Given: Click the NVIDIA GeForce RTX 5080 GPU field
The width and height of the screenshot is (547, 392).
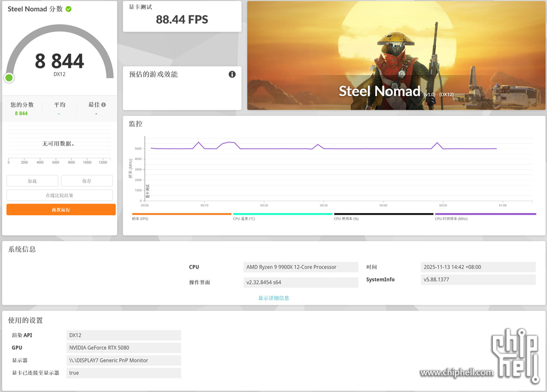Looking at the screenshot, I should [123, 347].
